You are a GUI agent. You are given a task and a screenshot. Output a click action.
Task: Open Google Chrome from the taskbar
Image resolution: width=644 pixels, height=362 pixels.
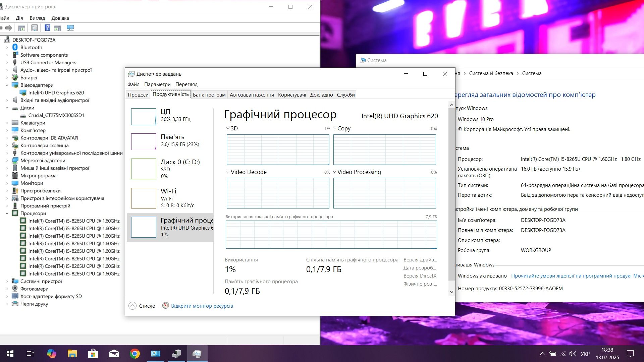click(x=135, y=354)
